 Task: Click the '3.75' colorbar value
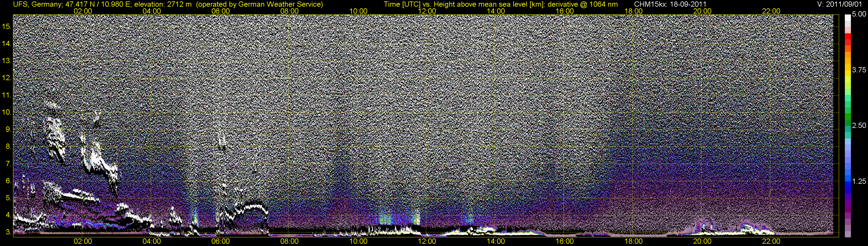(859, 70)
